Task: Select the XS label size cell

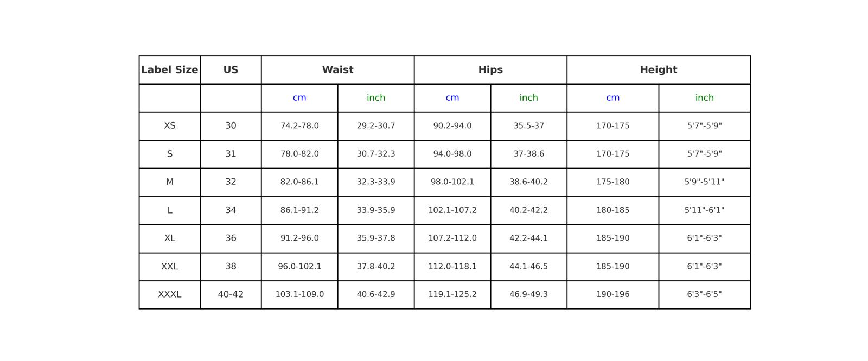Action: 169,126
